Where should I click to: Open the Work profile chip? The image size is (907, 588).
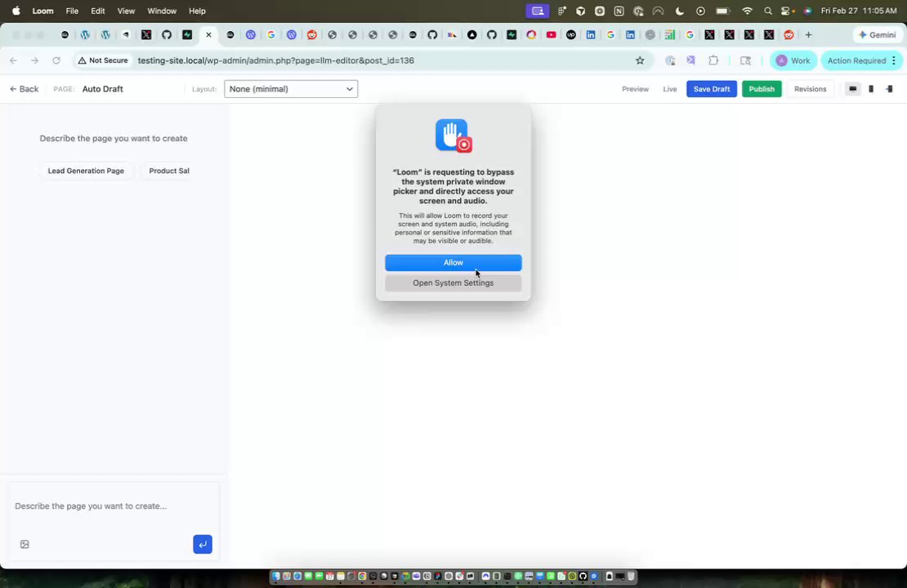tap(793, 60)
